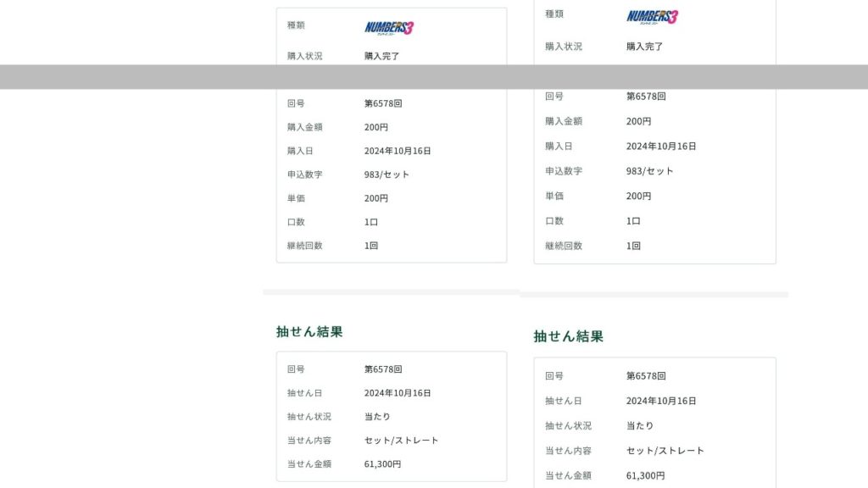The width and height of the screenshot is (868, 488).
Task: Click 983/セット numbers in left panel
Action: [x=387, y=175]
